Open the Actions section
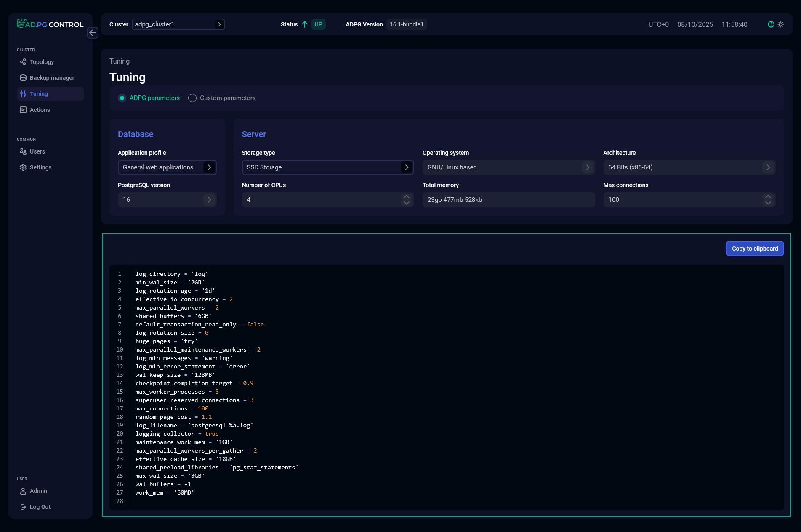The width and height of the screenshot is (801, 532). [x=40, y=110]
